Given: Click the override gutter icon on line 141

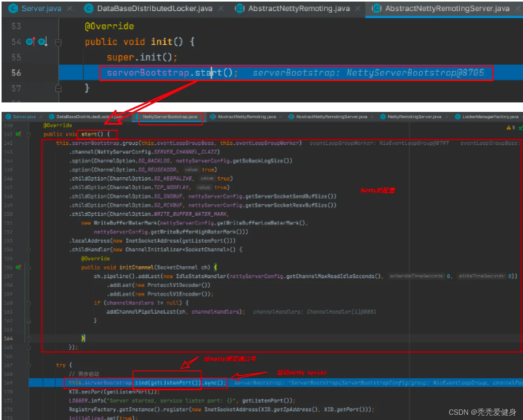Looking at the screenshot, I should [18, 134].
